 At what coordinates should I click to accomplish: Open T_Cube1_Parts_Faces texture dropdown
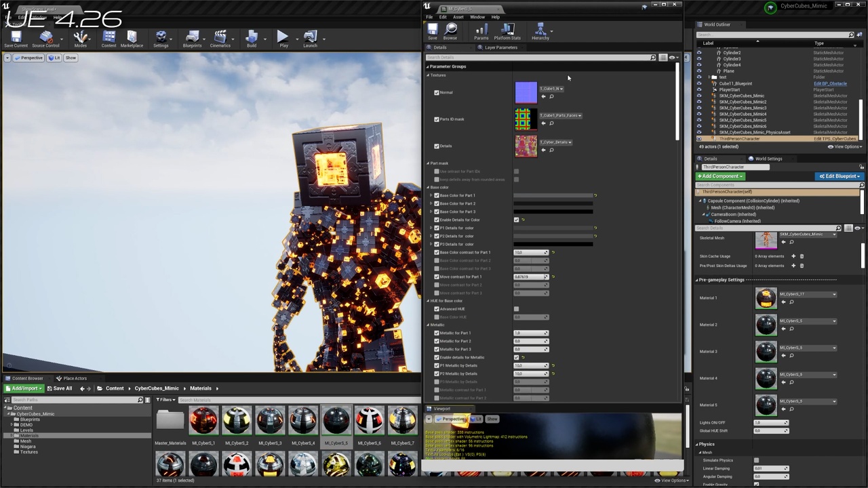(560, 116)
